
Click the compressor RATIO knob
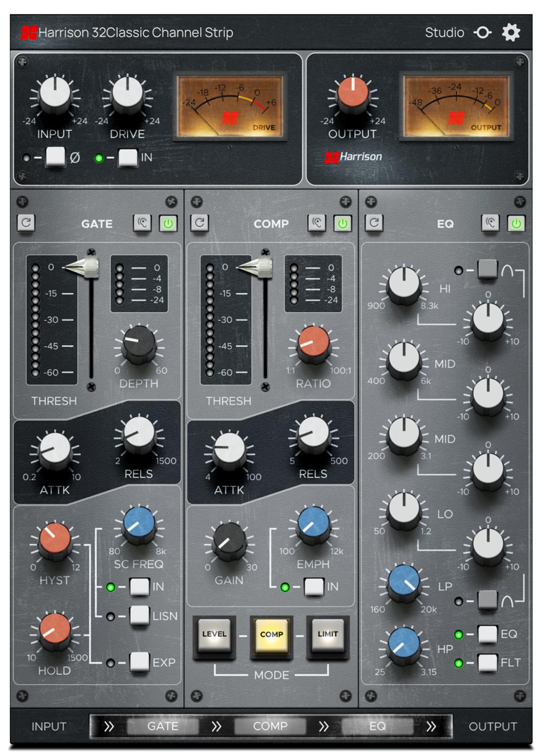click(x=313, y=344)
